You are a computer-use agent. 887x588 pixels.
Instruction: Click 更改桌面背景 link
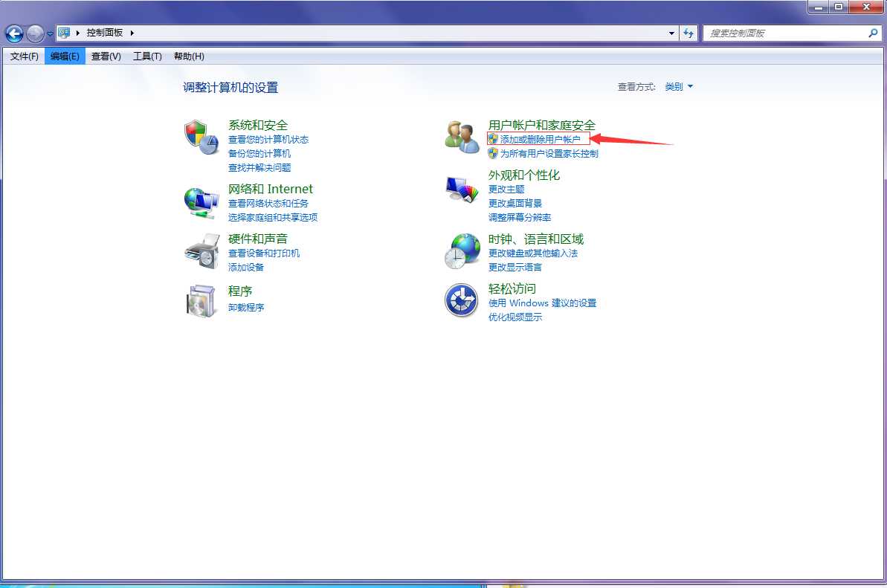tap(515, 203)
